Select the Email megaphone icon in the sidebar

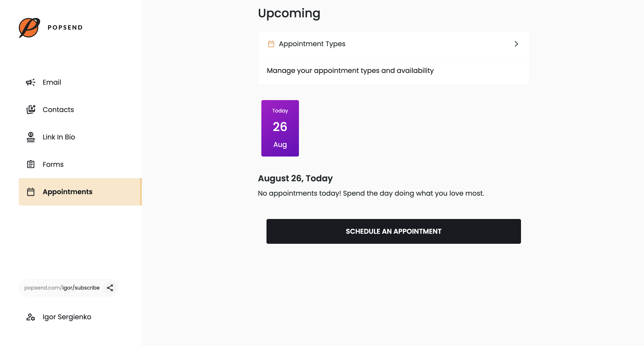click(30, 82)
